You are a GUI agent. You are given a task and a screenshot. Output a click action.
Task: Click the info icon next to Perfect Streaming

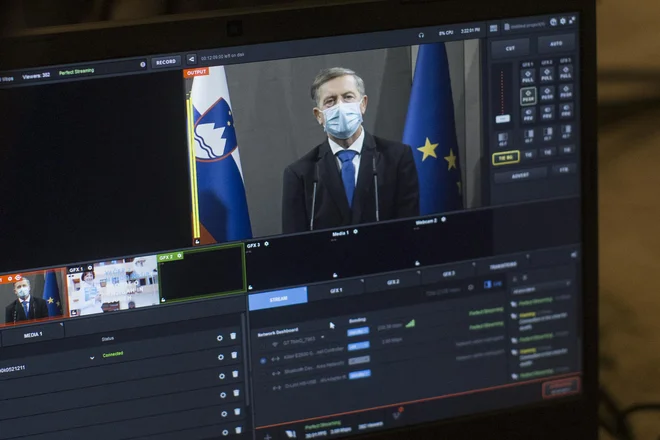pos(143,64)
